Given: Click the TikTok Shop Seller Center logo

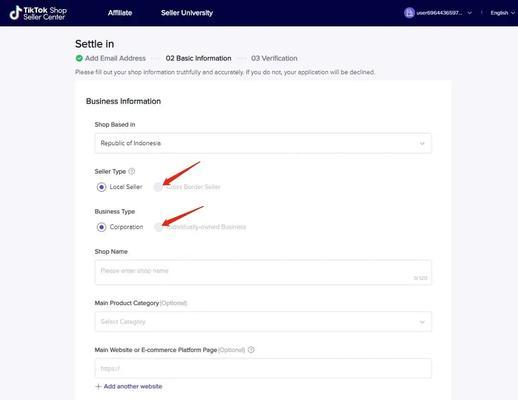Looking at the screenshot, I should tap(38, 13).
